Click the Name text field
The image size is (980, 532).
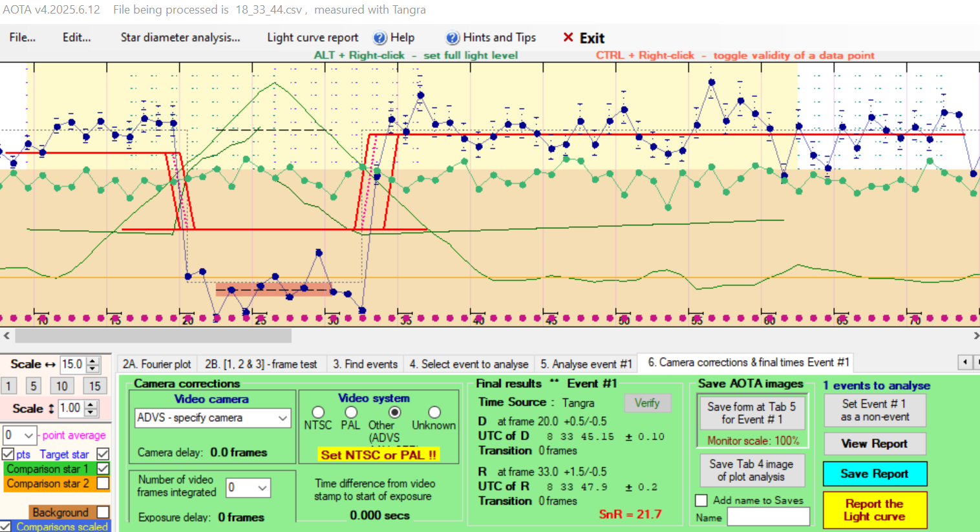tap(768, 517)
